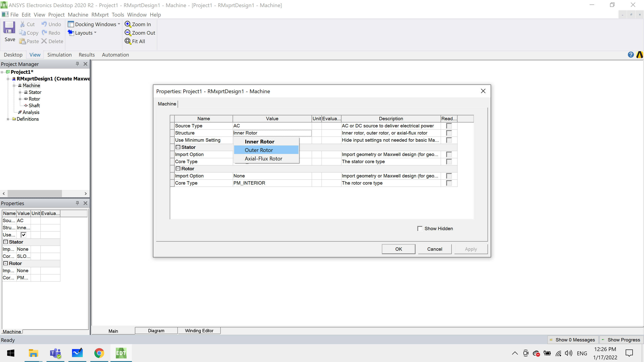Open Google Chrome from taskbar

99,353
